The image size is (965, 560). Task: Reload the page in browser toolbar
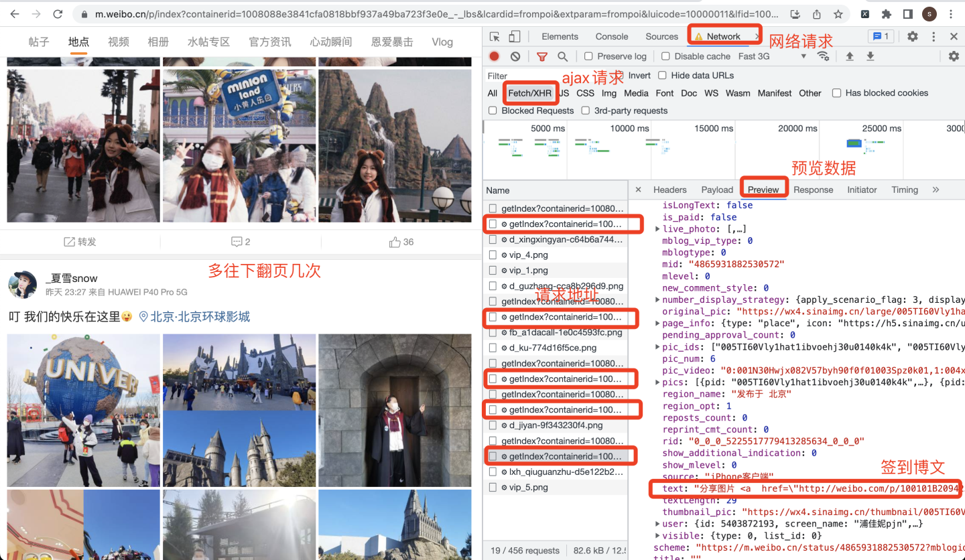pos(58,14)
